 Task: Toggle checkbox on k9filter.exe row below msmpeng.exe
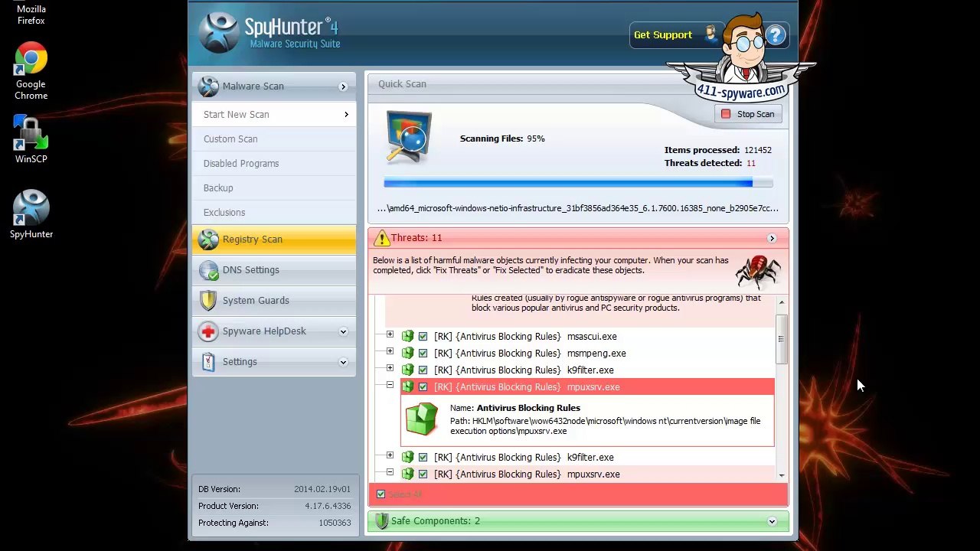point(423,370)
